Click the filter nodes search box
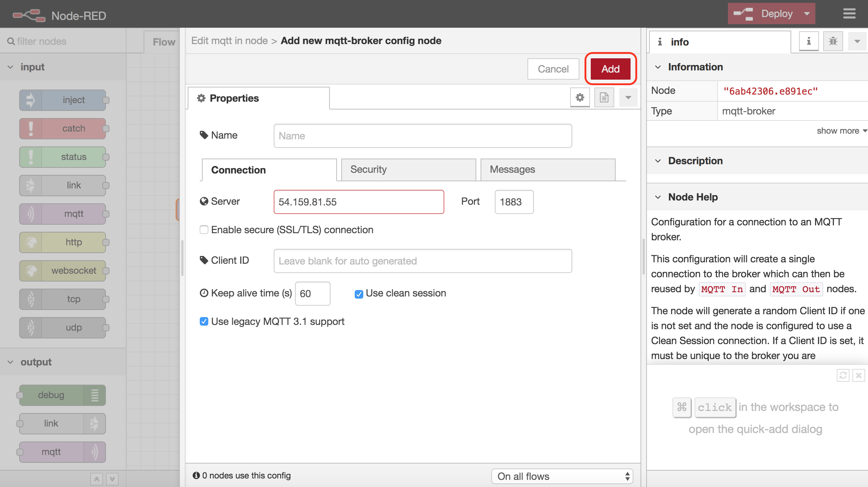This screenshot has height=487, width=868. click(63, 41)
